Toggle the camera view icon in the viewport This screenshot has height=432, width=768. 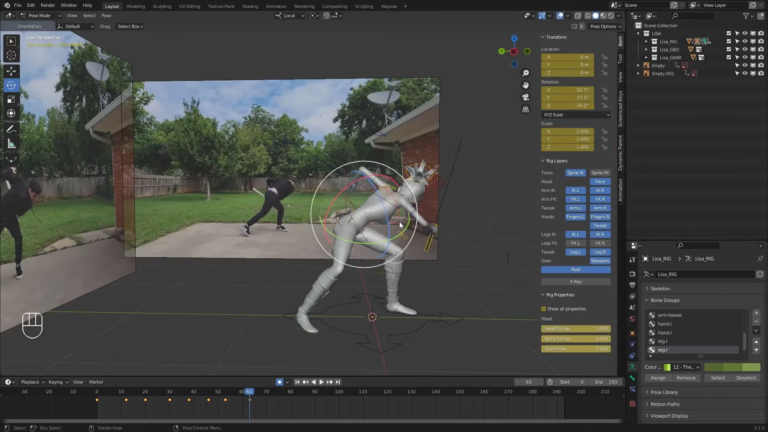(x=526, y=97)
